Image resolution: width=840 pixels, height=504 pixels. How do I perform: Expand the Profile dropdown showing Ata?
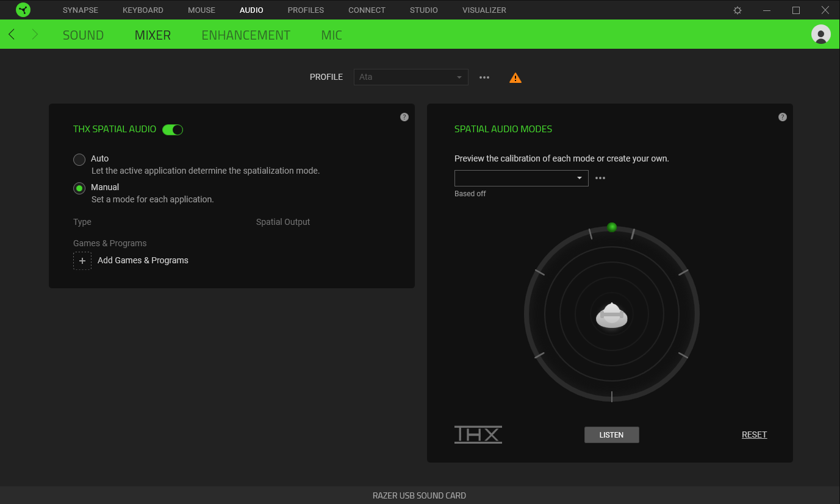(x=411, y=77)
